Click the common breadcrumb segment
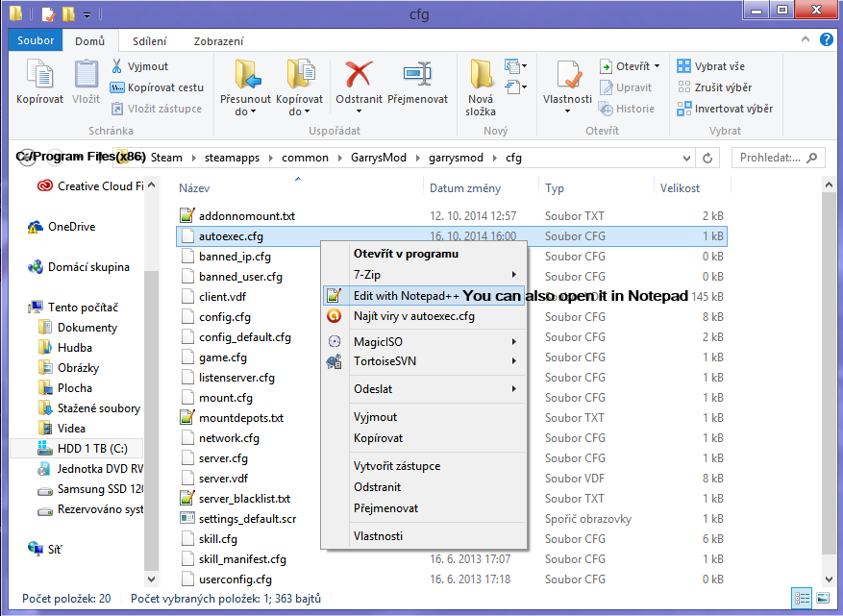Screen dimensions: 843x616 305,158
